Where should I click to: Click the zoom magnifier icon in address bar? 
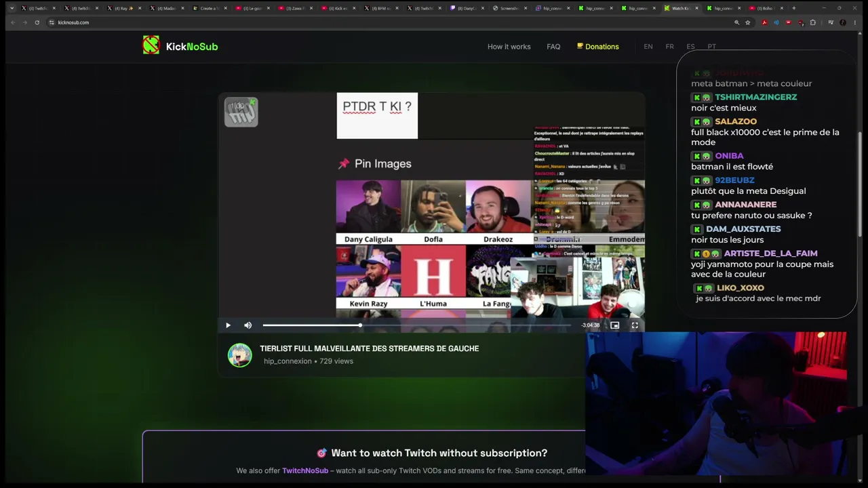[736, 22]
